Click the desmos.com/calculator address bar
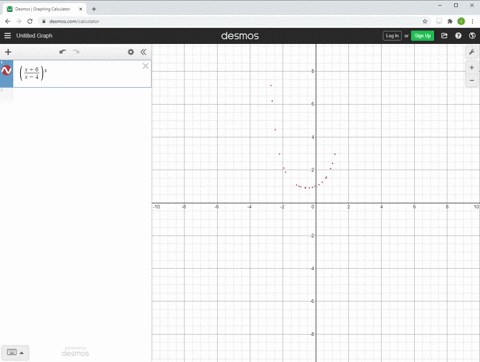 point(74,21)
